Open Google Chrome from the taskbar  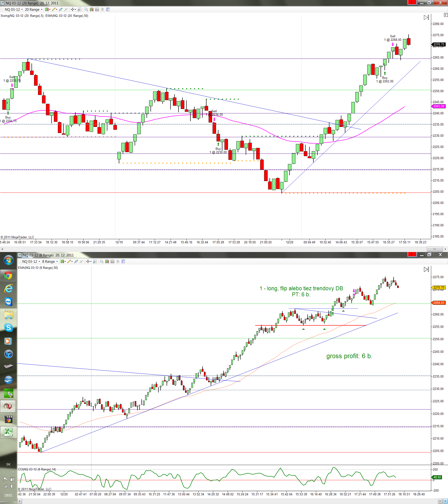pos(8,275)
